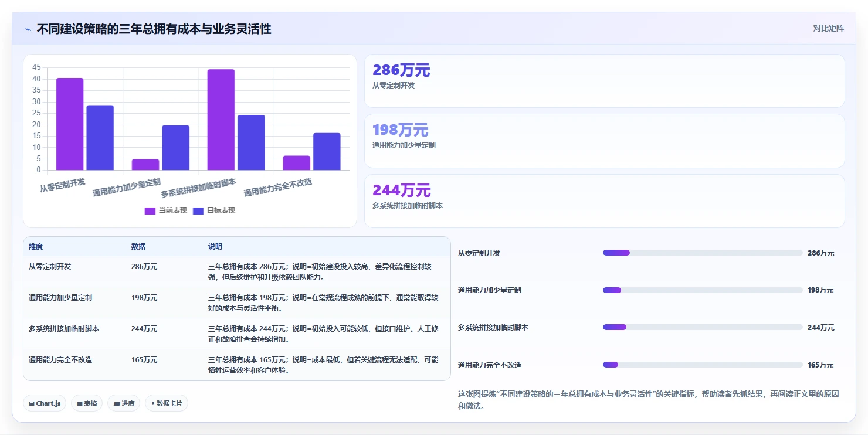Click the 通用能力完全不改造 table row label
The image size is (868, 435).
(60, 359)
